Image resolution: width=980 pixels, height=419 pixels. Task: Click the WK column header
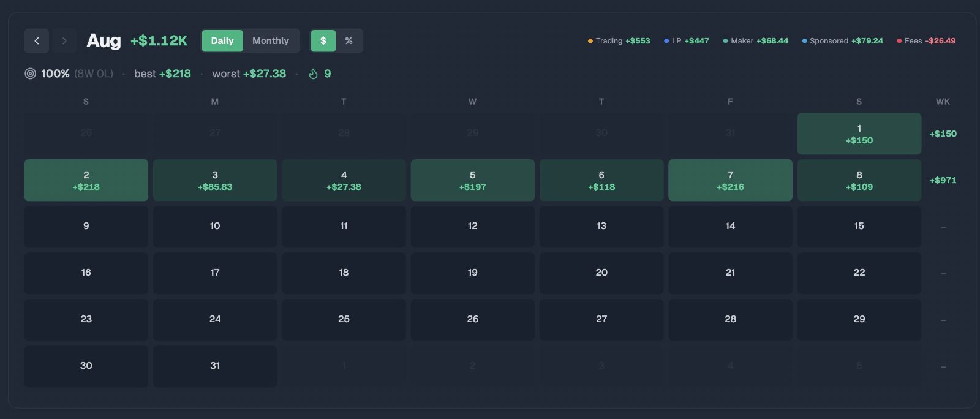(x=943, y=102)
